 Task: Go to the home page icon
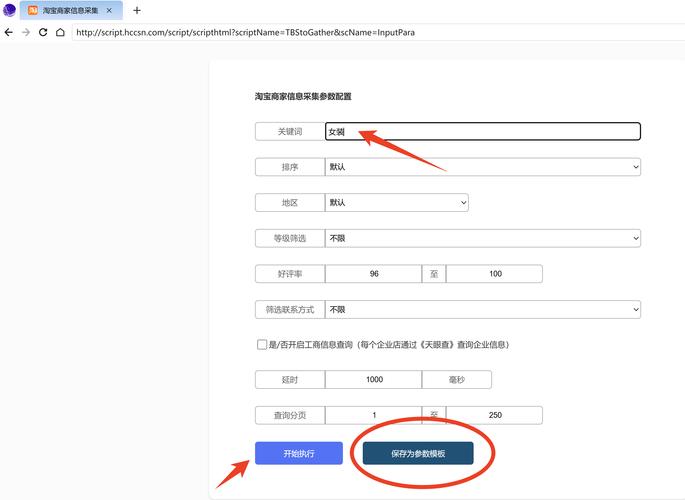[x=60, y=32]
